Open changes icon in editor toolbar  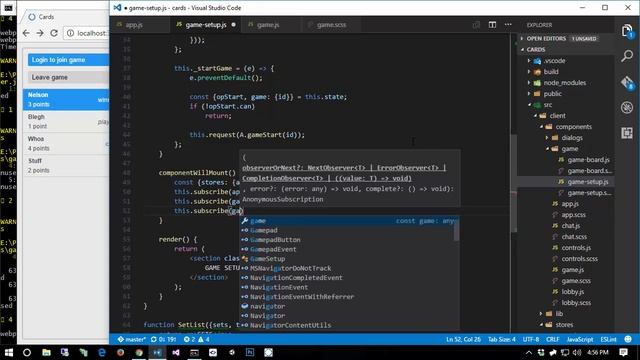pyautogui.click(x=476, y=25)
